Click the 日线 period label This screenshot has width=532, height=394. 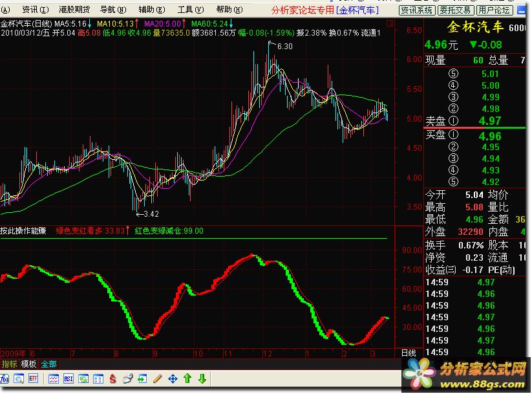(409, 353)
